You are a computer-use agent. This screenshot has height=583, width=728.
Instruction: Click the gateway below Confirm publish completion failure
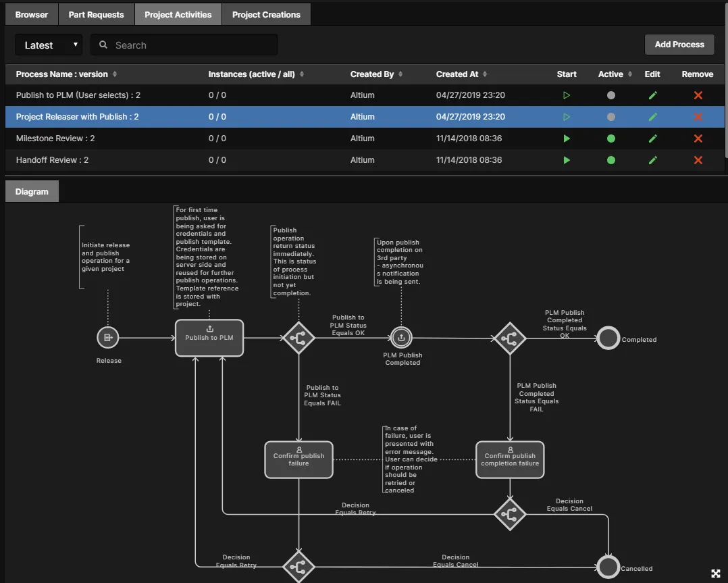510,514
